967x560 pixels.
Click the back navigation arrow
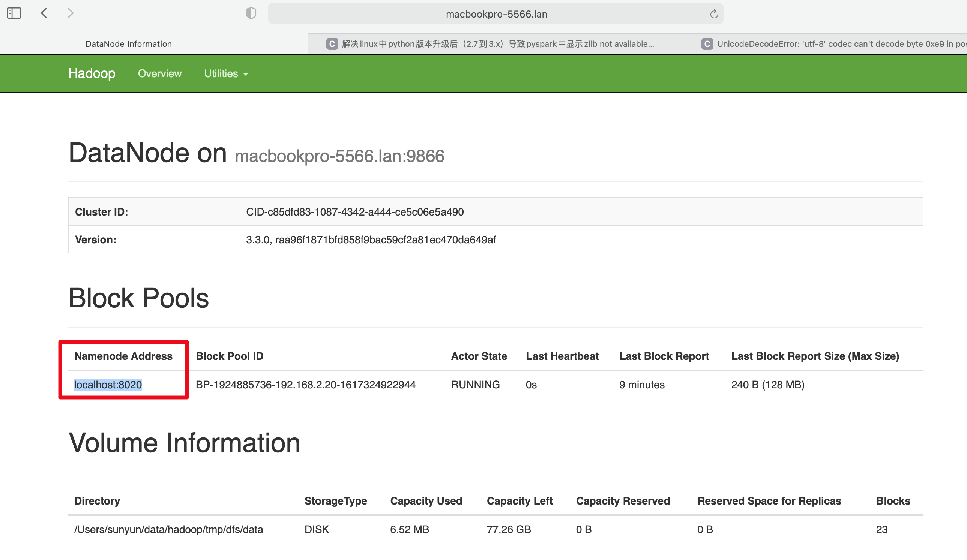pos(44,13)
